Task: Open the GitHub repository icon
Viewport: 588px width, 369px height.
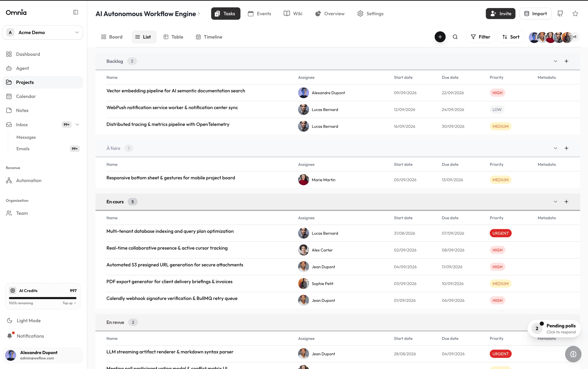Action: [560, 14]
